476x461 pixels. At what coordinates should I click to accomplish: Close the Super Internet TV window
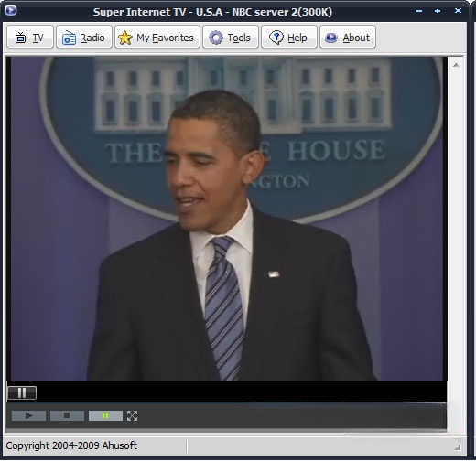(x=458, y=11)
